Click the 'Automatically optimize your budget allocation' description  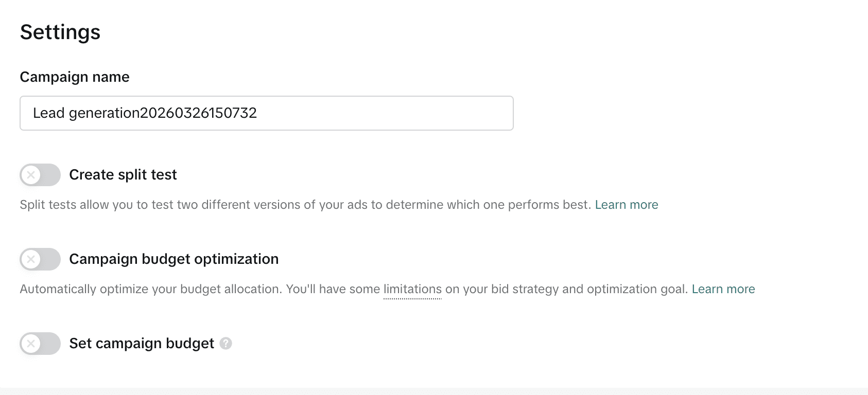click(x=150, y=289)
